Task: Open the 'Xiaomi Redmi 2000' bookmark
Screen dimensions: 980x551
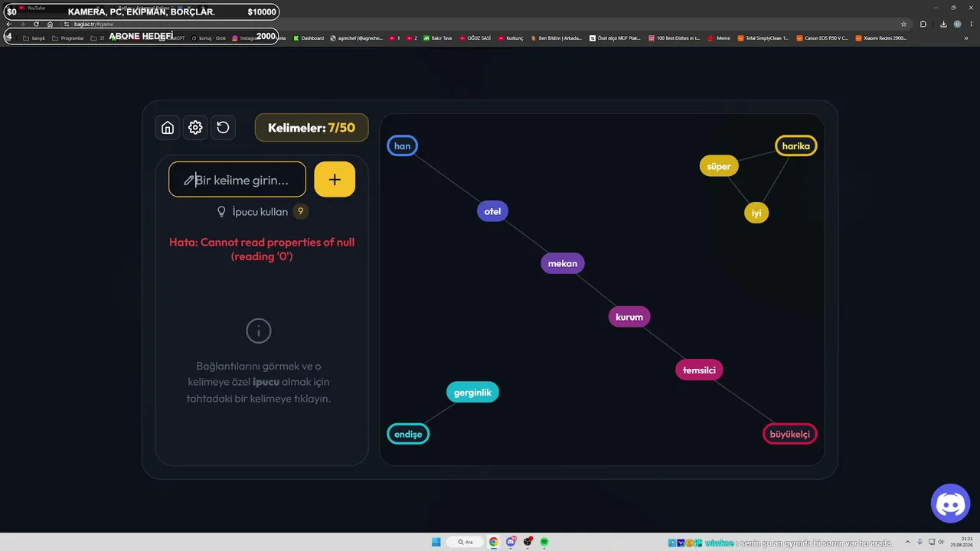Action: [x=881, y=37]
